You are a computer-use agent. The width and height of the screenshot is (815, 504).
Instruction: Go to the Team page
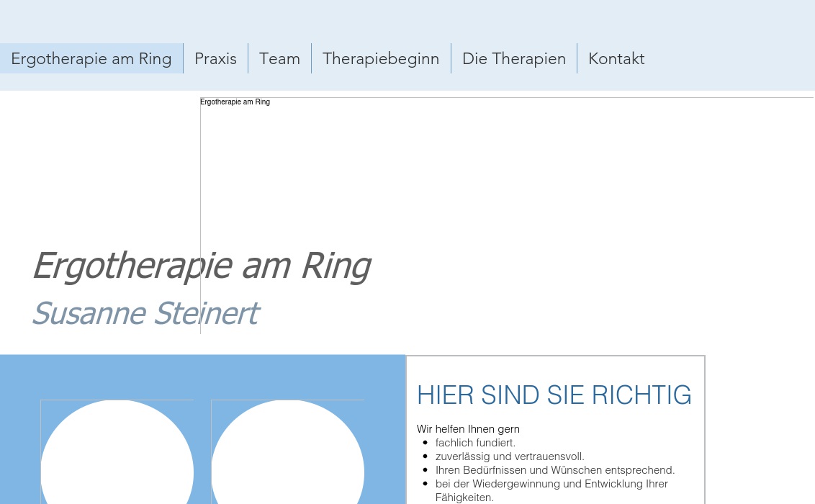[279, 58]
